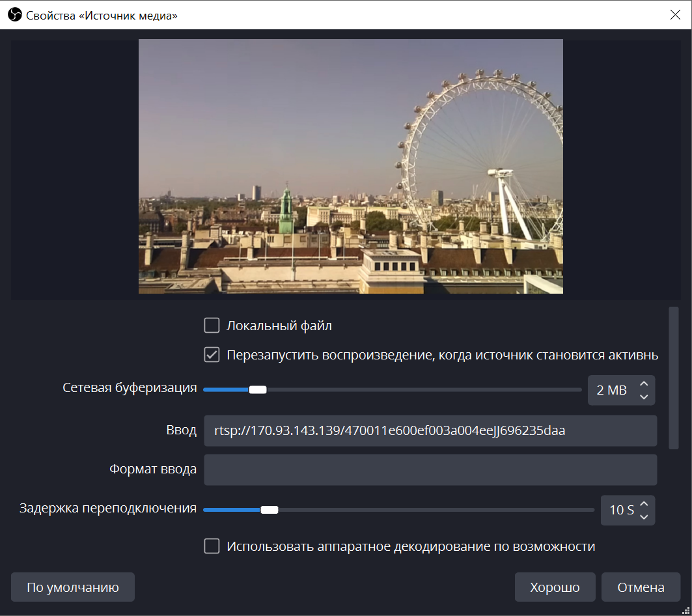
Task: Confirm with the «Хорошо» button
Action: [x=555, y=587]
